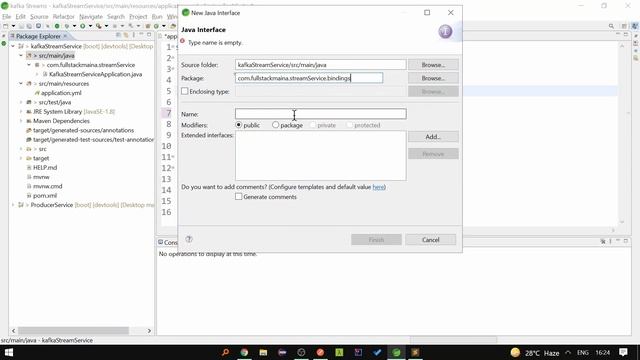Expand the src/test/java folder

pyautogui.click(x=21, y=102)
